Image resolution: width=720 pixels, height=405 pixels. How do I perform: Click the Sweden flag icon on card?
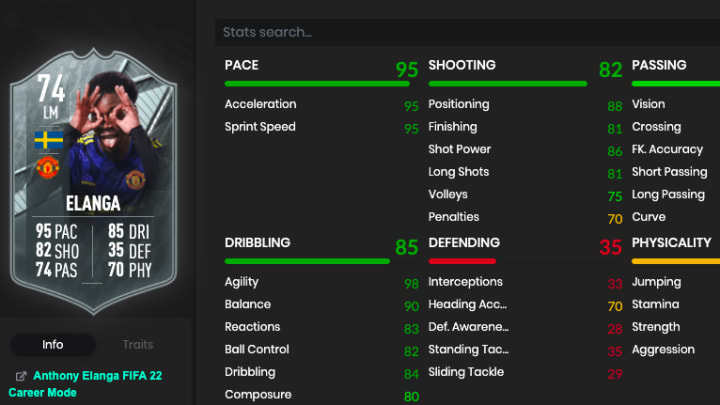pyautogui.click(x=49, y=140)
